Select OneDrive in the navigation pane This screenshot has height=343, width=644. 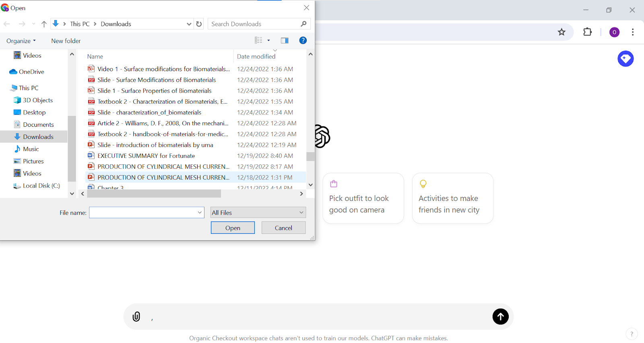click(x=28, y=72)
